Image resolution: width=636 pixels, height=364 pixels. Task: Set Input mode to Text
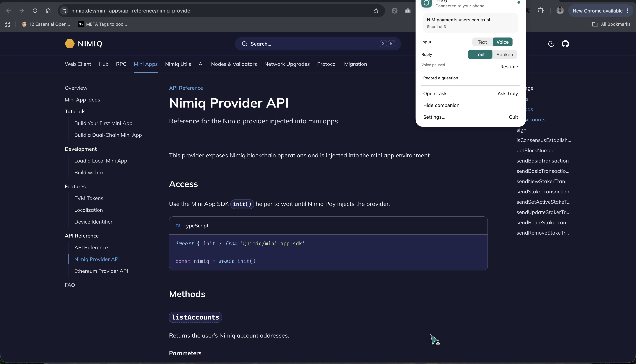click(x=482, y=42)
